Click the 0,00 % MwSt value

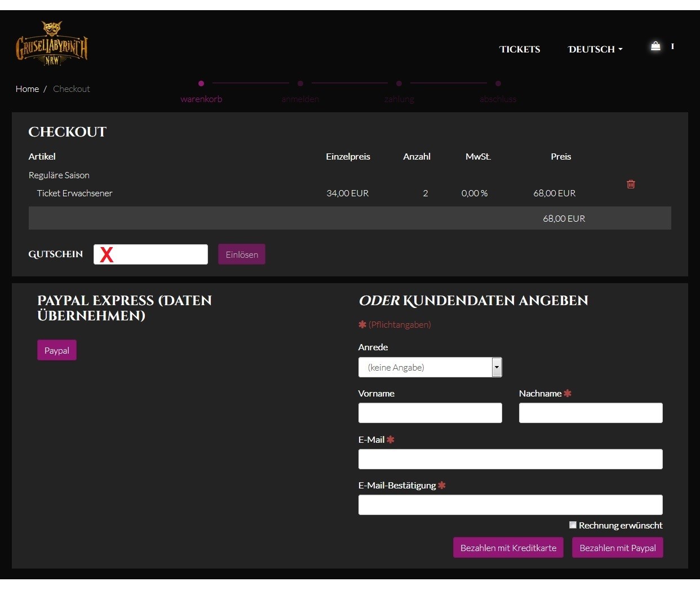pyautogui.click(x=475, y=193)
